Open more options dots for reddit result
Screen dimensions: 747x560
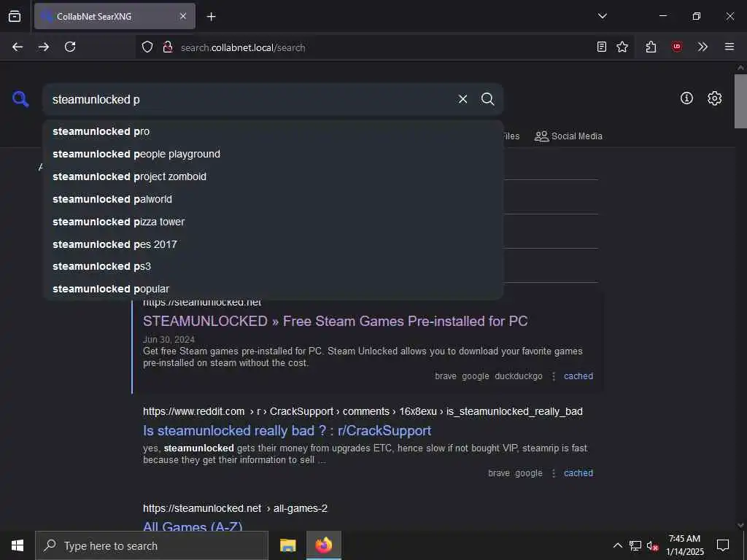(553, 472)
